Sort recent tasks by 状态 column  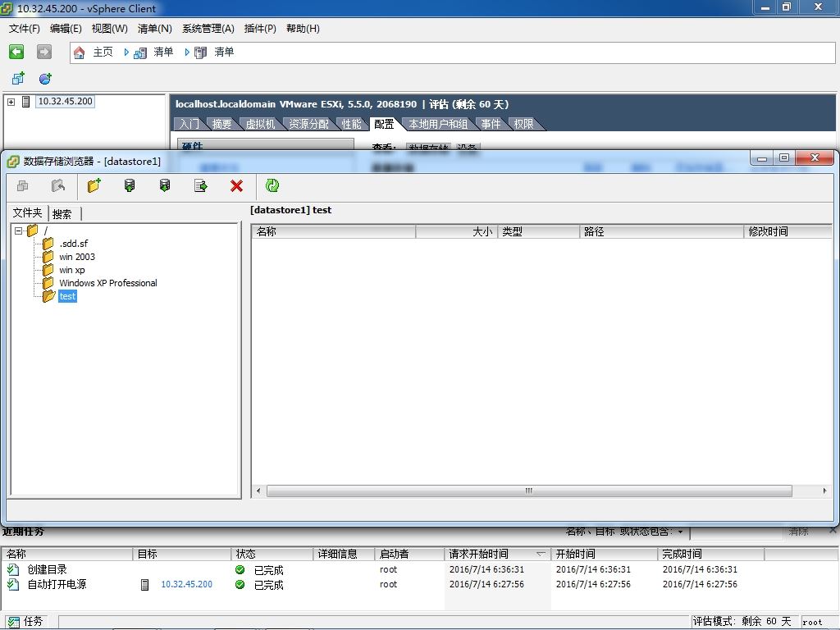point(272,554)
